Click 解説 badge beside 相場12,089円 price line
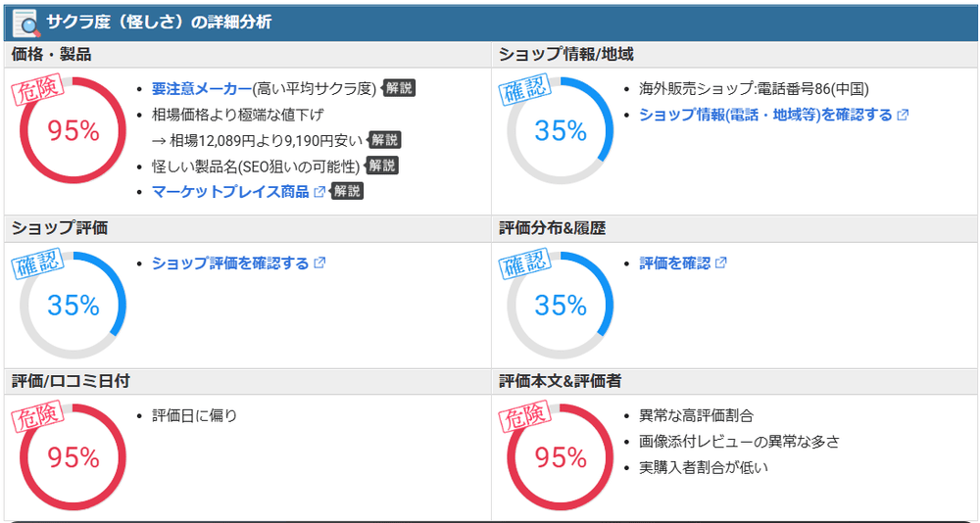 [x=385, y=140]
